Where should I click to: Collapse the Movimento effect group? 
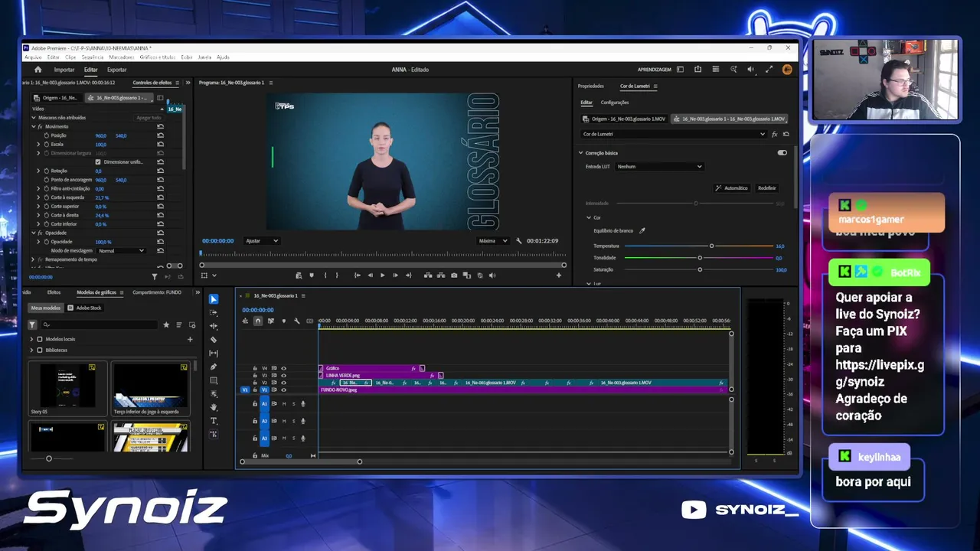pyautogui.click(x=34, y=126)
